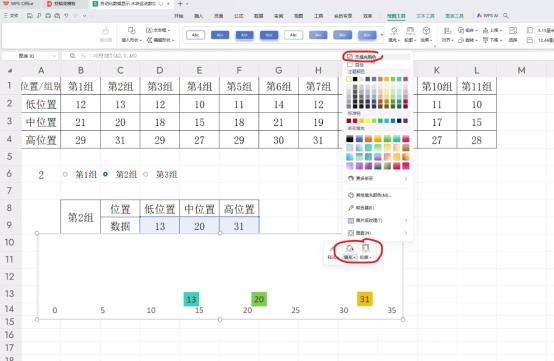Viewport: 554px width, 361px height.
Task: Switch to the red document template tab
Action: click(x=61, y=4)
